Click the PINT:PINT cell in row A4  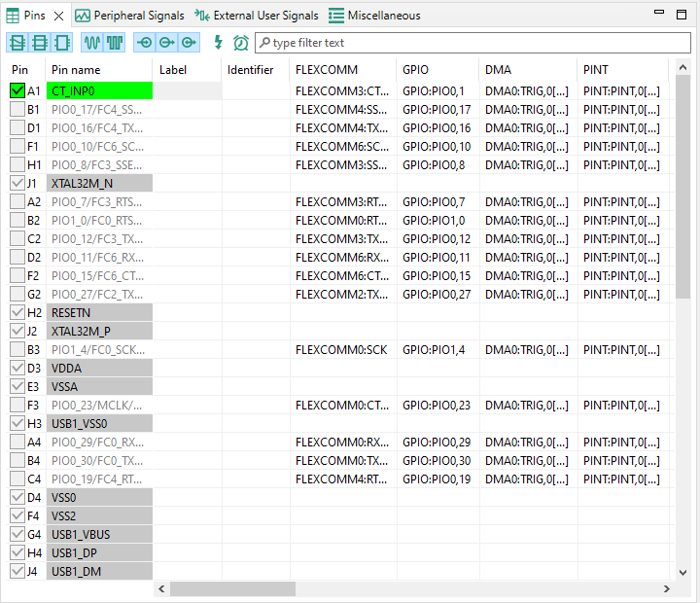click(x=623, y=443)
